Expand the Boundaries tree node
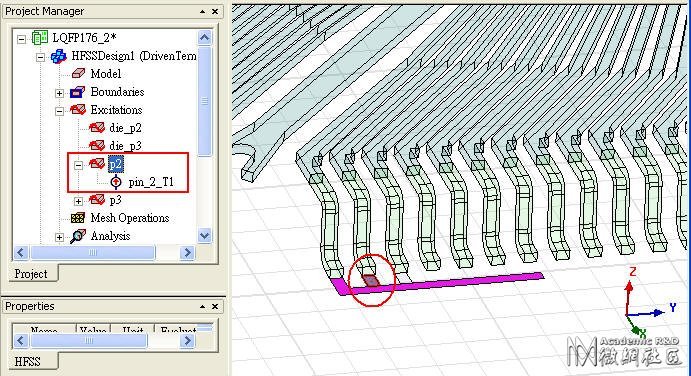This screenshot has height=376, width=691. click(59, 93)
